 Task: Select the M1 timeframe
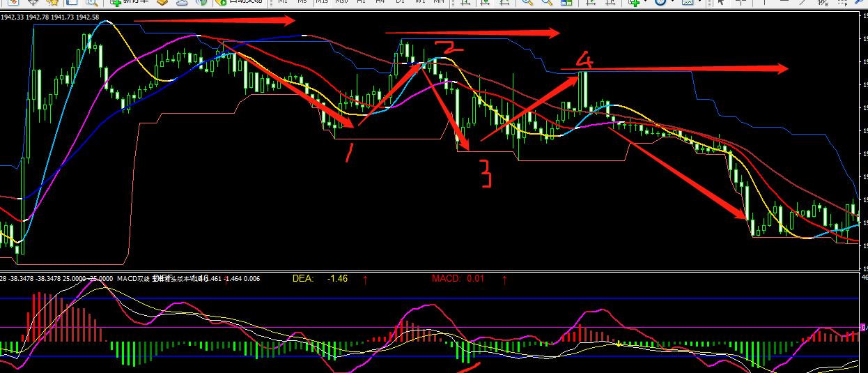283,2
